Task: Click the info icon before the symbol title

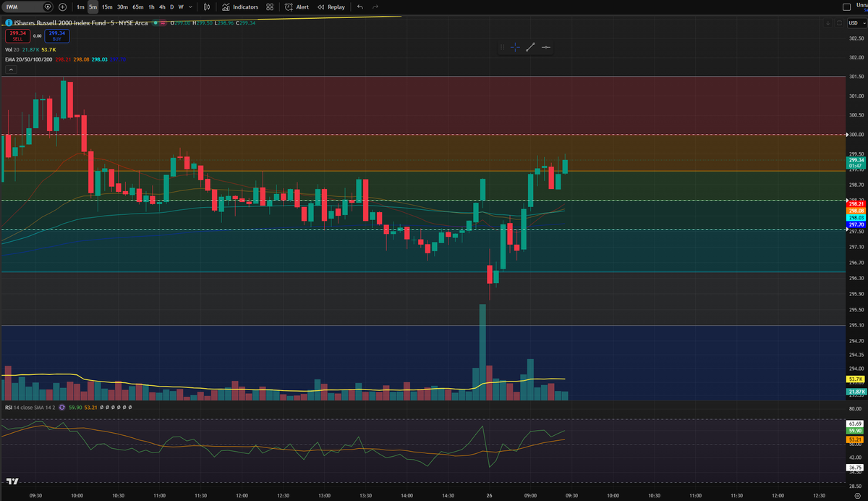Action: pyautogui.click(x=8, y=23)
